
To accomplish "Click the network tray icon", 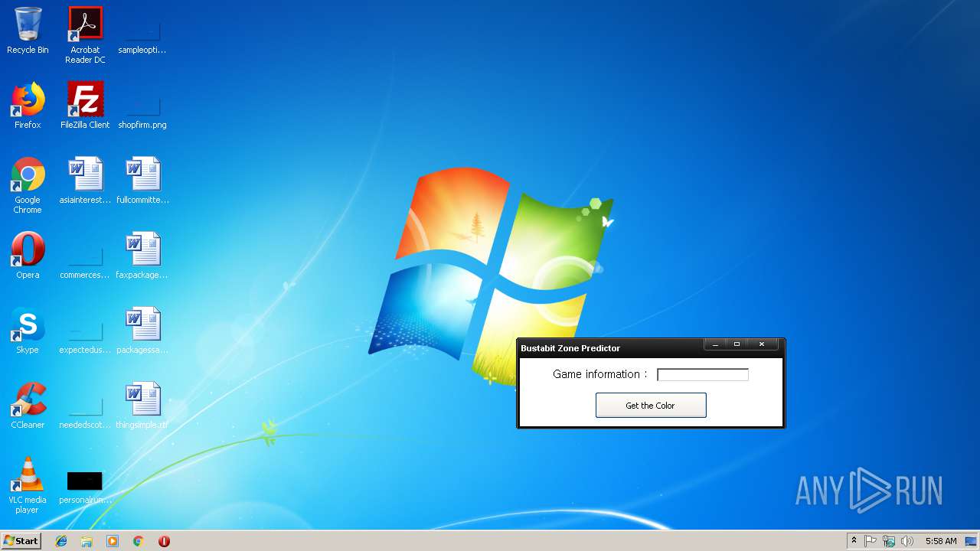I will coord(889,541).
